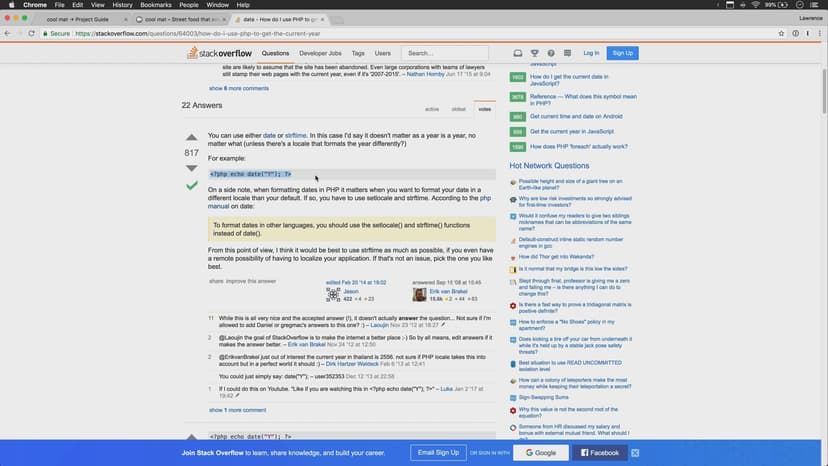
Task: Expand 'show 6 more comments'
Action: point(238,88)
